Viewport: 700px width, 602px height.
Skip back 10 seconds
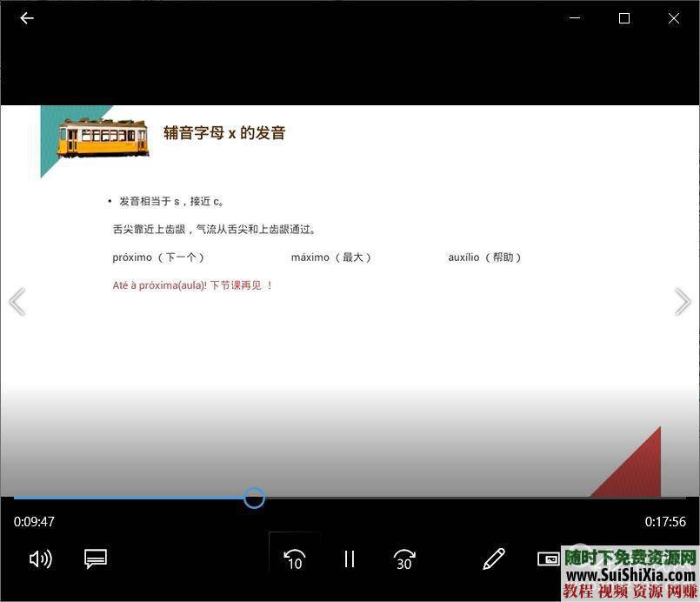tap(294, 559)
